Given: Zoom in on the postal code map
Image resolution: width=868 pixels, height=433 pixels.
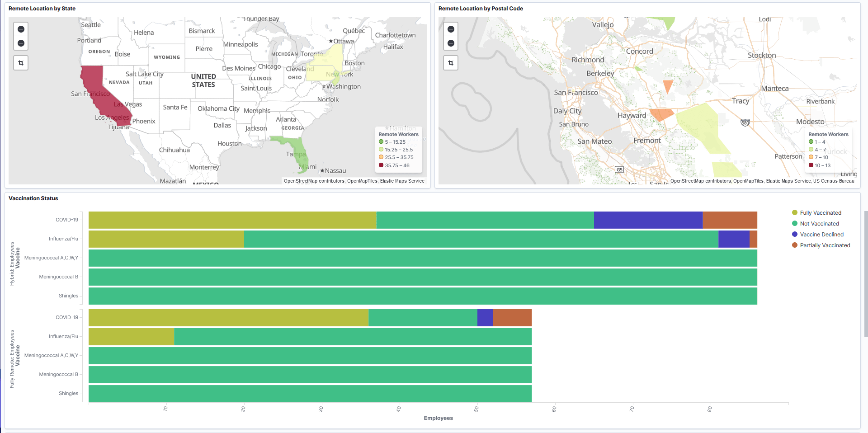Looking at the screenshot, I should [x=451, y=29].
